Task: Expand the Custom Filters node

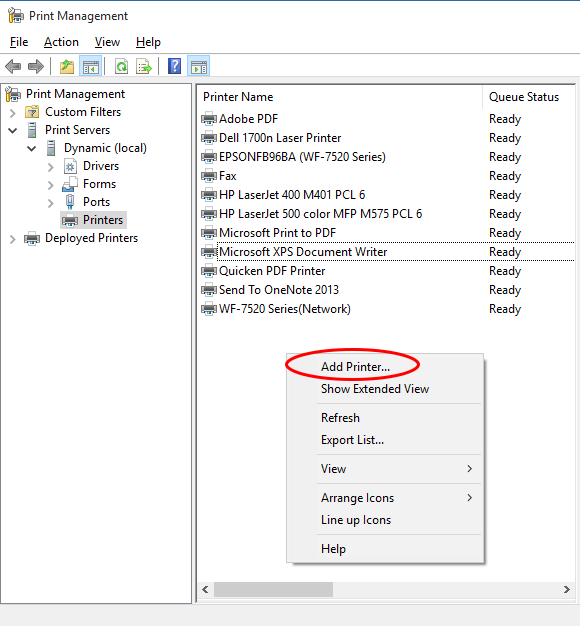Action: (x=13, y=113)
